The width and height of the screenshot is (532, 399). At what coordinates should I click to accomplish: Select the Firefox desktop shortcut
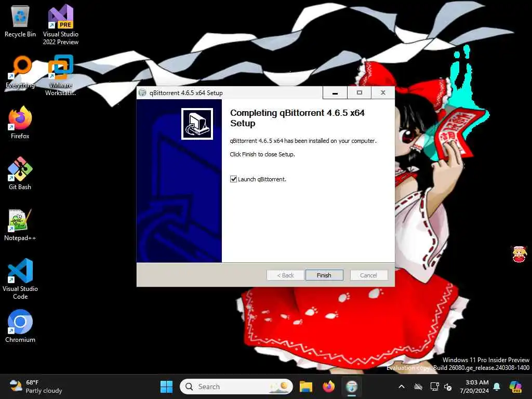(20, 123)
